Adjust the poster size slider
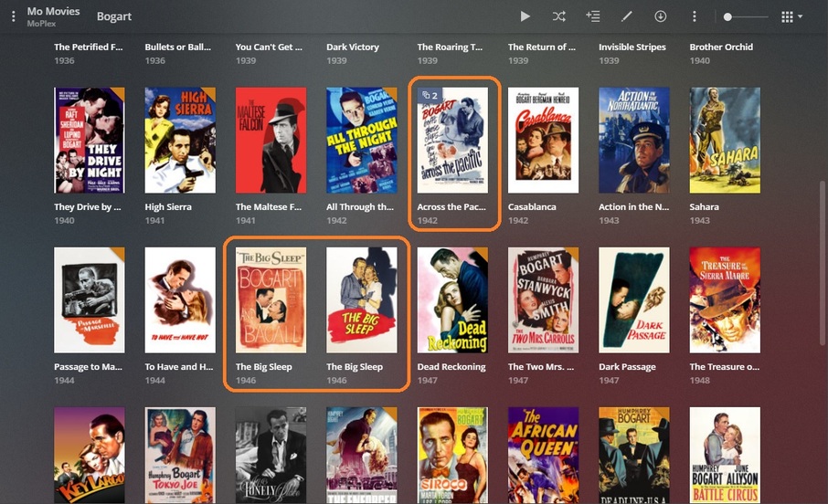 pyautogui.click(x=746, y=16)
